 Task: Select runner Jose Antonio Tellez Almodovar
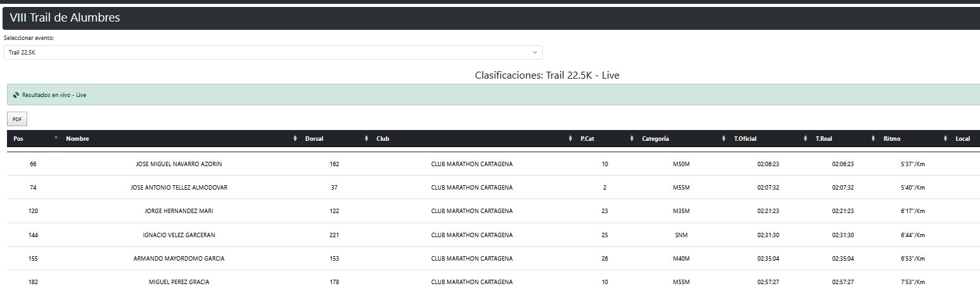tap(179, 188)
